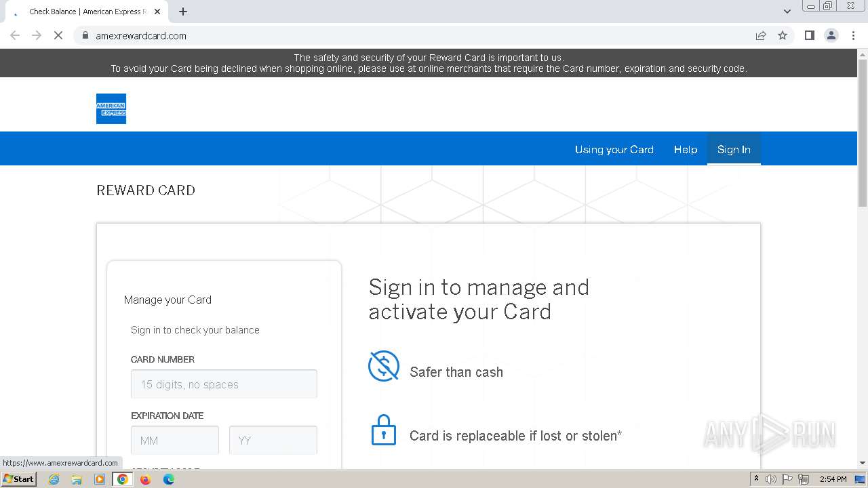This screenshot has height=488, width=868.
Task: Click the MM expiration month field
Action: (175, 441)
